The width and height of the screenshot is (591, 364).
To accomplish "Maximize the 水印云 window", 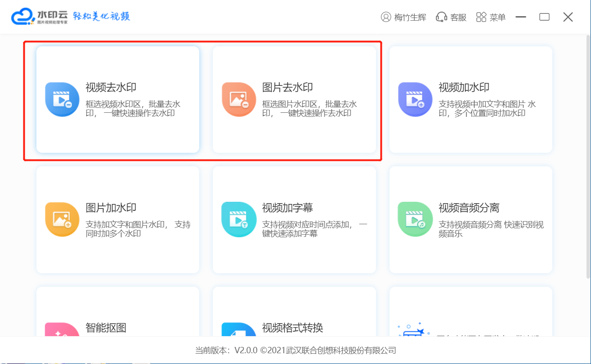I will [x=545, y=17].
